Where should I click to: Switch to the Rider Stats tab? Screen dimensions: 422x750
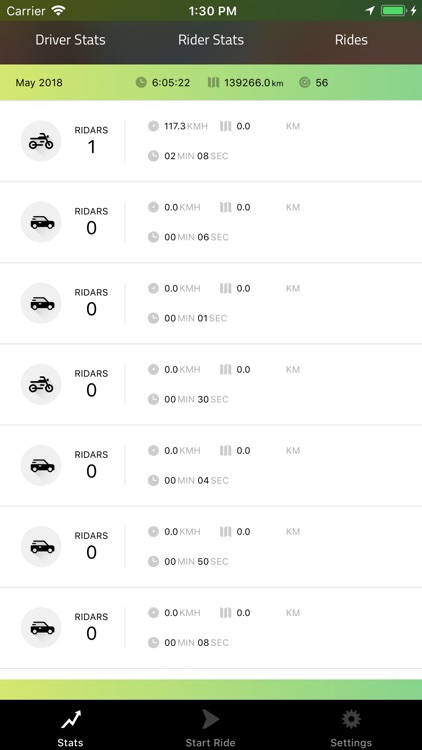211,40
